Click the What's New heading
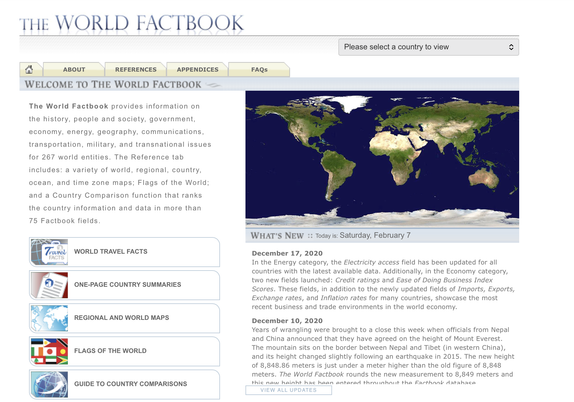Image resolution: width=574 pixels, height=402 pixels. tap(277, 235)
